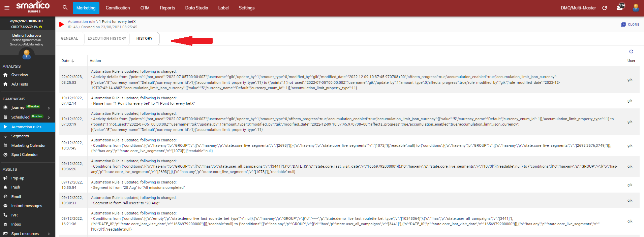
Task: Open the mail notifications icon
Action: [620, 7]
